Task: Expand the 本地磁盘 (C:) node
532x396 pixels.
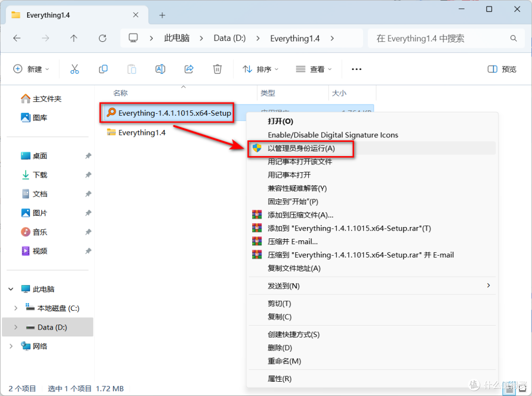Action: point(16,308)
